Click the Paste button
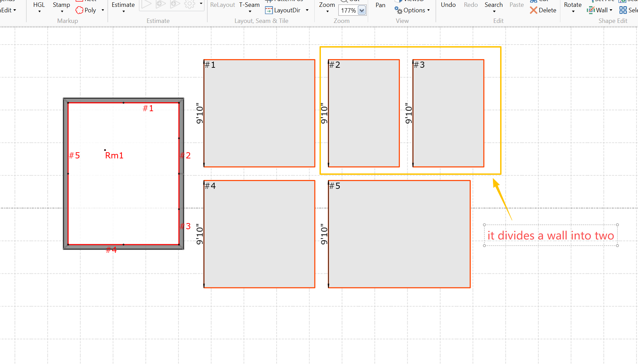638x364 pixels. [517, 5]
